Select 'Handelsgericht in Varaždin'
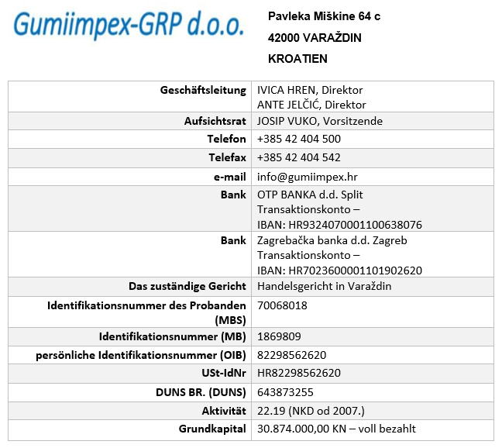 tap(325, 286)
